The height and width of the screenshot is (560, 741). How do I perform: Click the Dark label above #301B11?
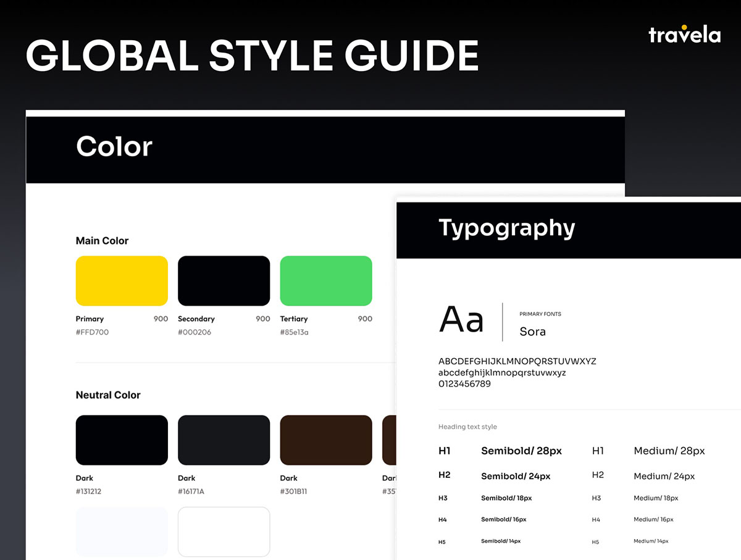point(289,478)
